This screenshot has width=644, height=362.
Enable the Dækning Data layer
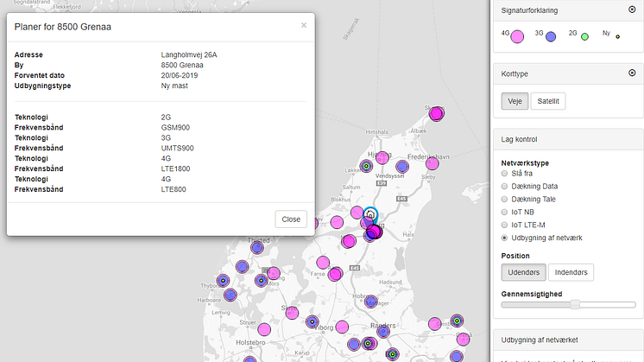(506, 187)
